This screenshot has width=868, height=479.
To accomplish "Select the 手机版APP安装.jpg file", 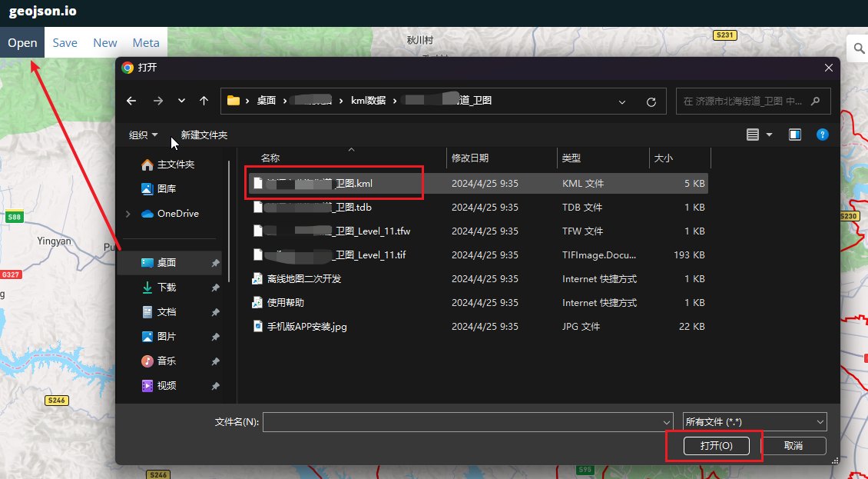I will click(x=479, y=327).
